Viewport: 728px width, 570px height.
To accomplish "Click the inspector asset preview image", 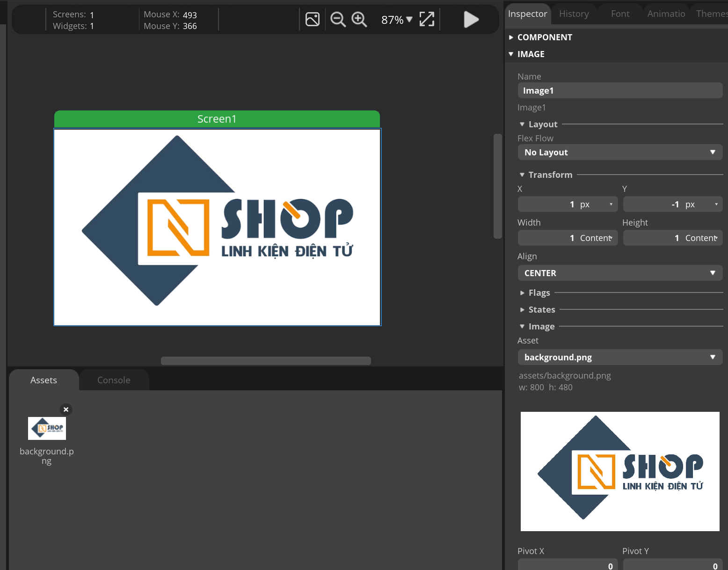I will click(620, 471).
